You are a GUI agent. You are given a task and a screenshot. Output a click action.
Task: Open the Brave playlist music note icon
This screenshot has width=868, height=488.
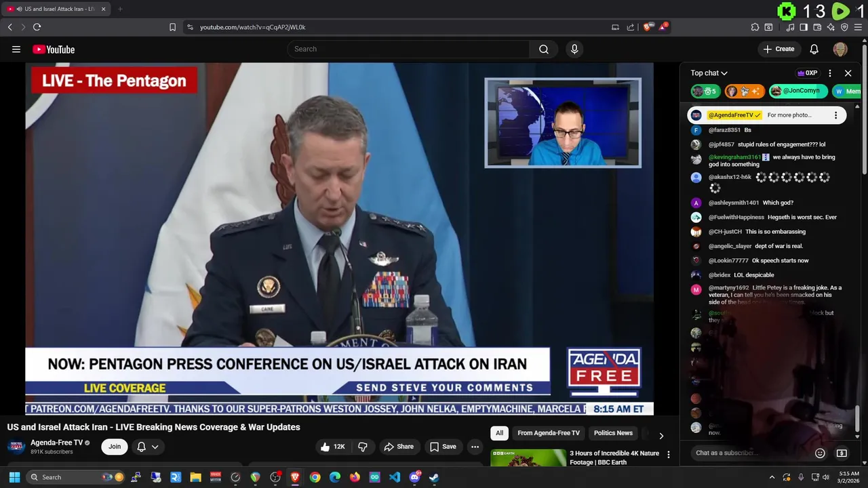pos(790,27)
